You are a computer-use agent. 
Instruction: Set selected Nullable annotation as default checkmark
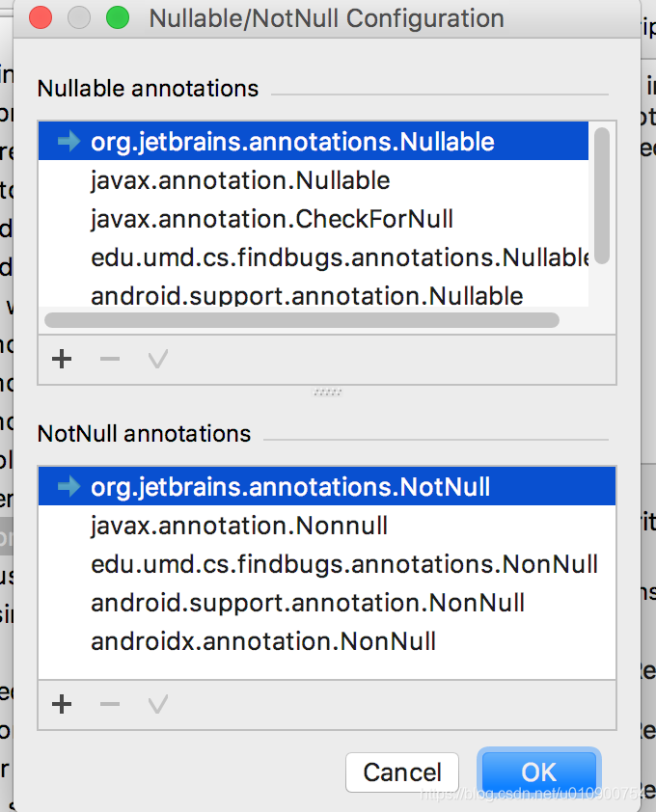point(157,359)
